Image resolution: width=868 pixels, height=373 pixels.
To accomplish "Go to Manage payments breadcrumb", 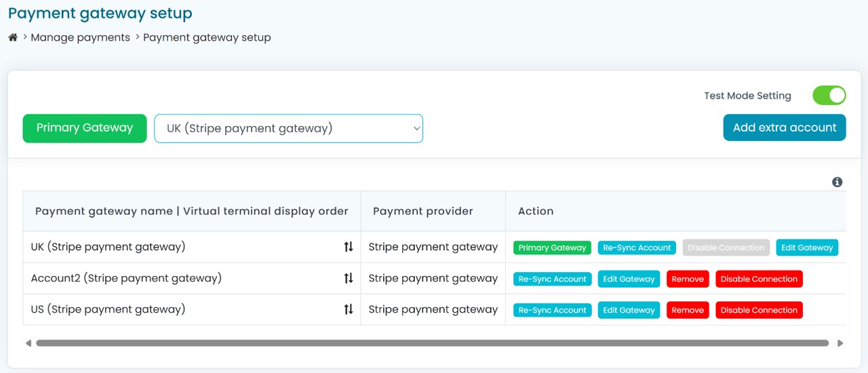I will (x=80, y=37).
